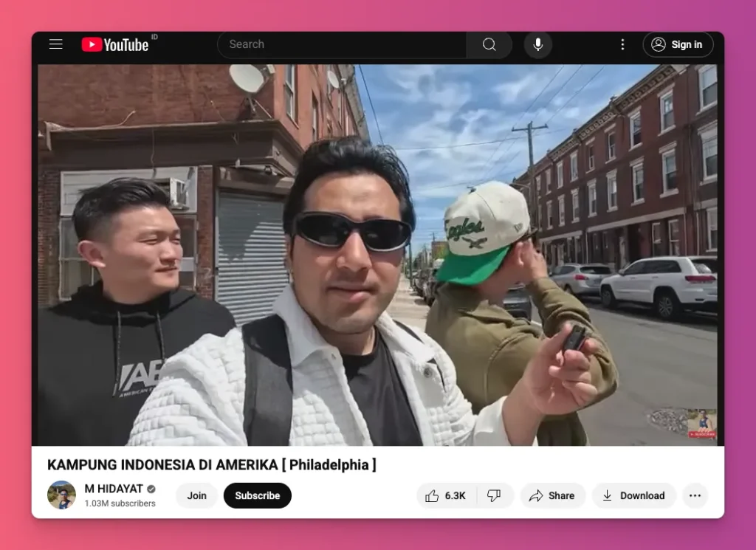756x550 pixels.
Task: Open the navigation hamburger menu
Action: pos(55,44)
